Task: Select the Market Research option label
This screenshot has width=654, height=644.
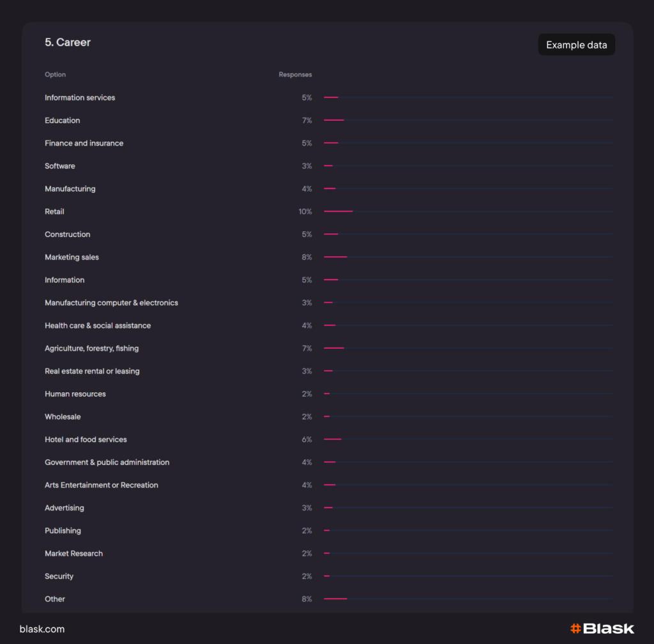Action: click(73, 553)
